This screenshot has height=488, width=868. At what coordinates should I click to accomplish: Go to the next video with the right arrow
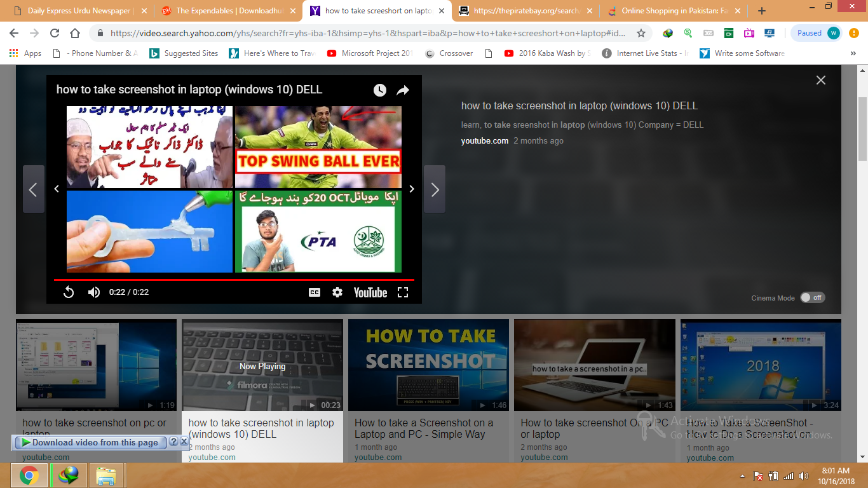coord(435,189)
